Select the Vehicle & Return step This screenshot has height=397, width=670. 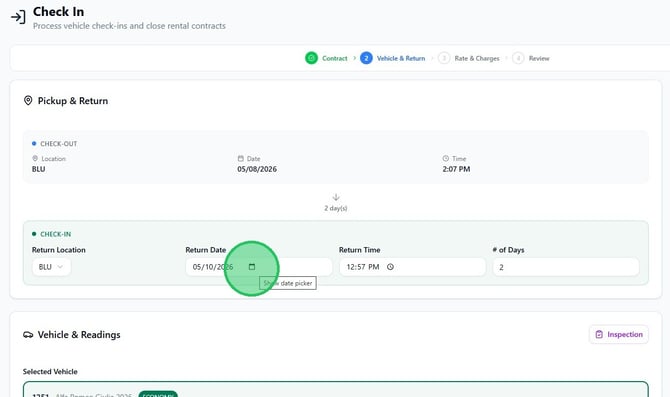pos(401,58)
